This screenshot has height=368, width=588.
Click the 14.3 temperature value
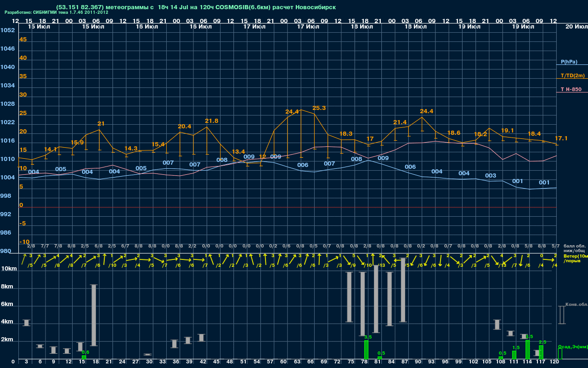coord(131,149)
